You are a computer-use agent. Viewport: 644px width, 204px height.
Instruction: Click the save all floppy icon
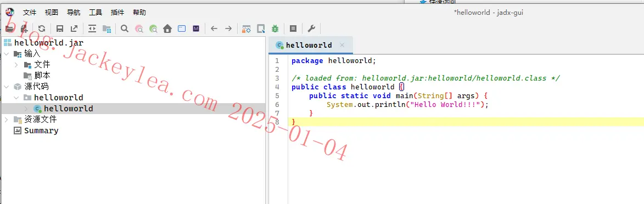pyautogui.click(x=59, y=29)
